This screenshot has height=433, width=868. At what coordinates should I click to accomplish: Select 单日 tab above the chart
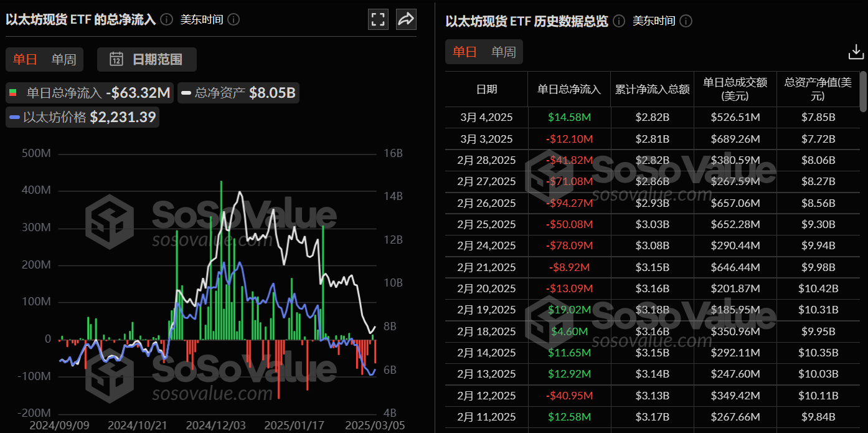[x=26, y=59]
